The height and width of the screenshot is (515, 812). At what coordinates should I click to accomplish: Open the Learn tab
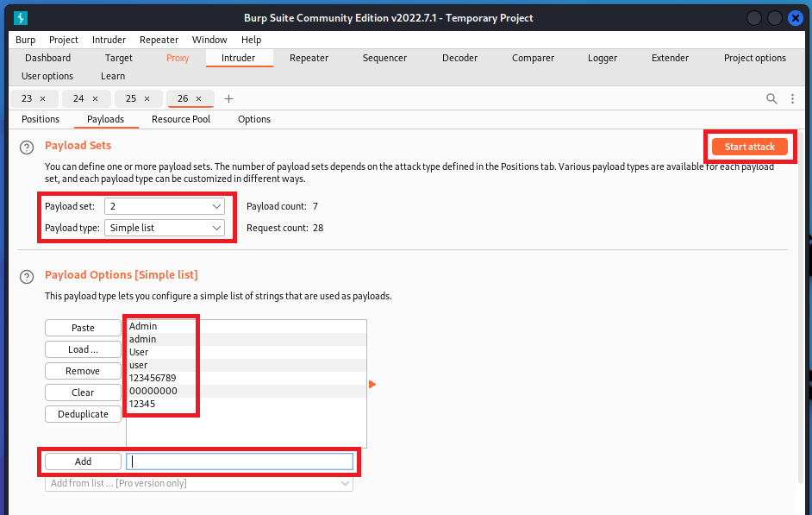point(113,76)
